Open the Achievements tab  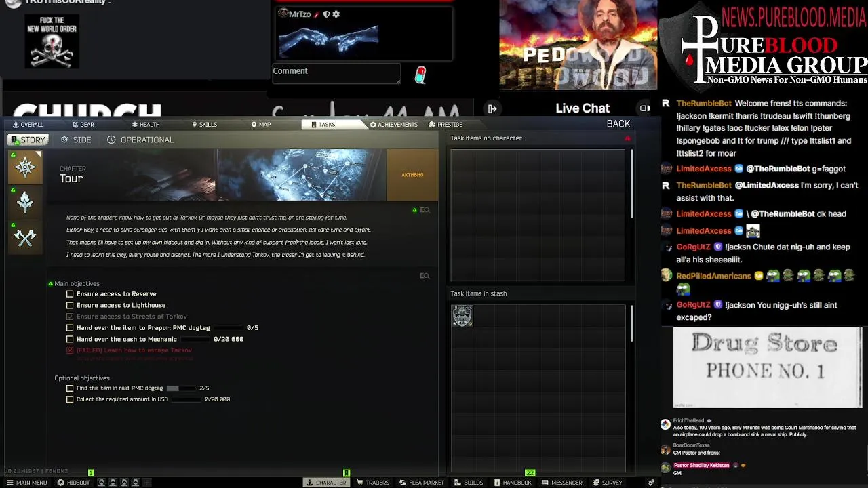tap(394, 125)
